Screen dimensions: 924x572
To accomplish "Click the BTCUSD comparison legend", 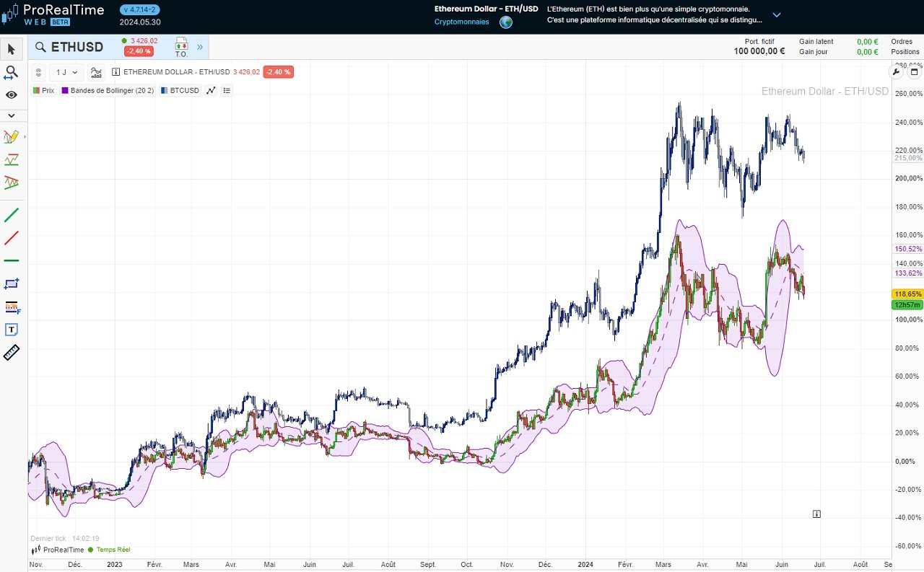I will tap(180, 91).
